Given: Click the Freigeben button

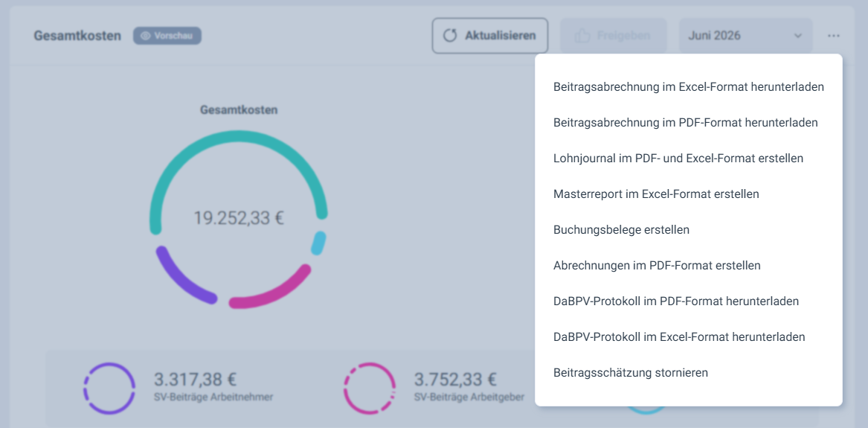Looking at the screenshot, I should click(x=614, y=36).
